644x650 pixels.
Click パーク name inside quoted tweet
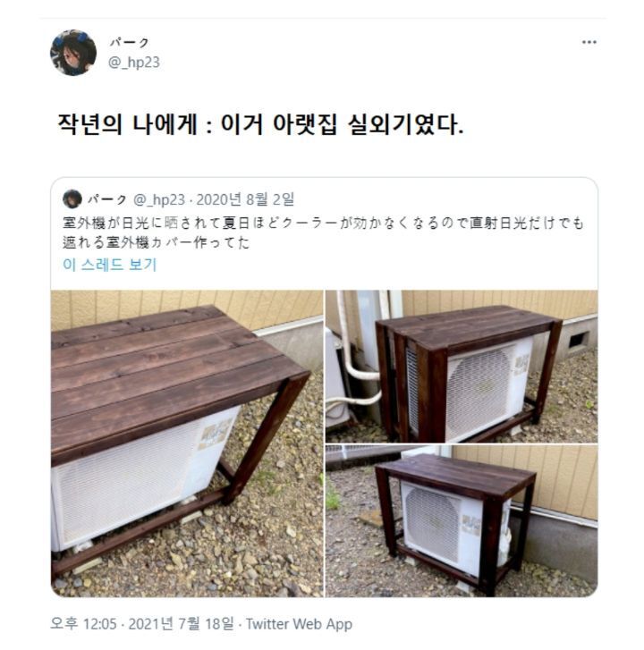point(107,199)
